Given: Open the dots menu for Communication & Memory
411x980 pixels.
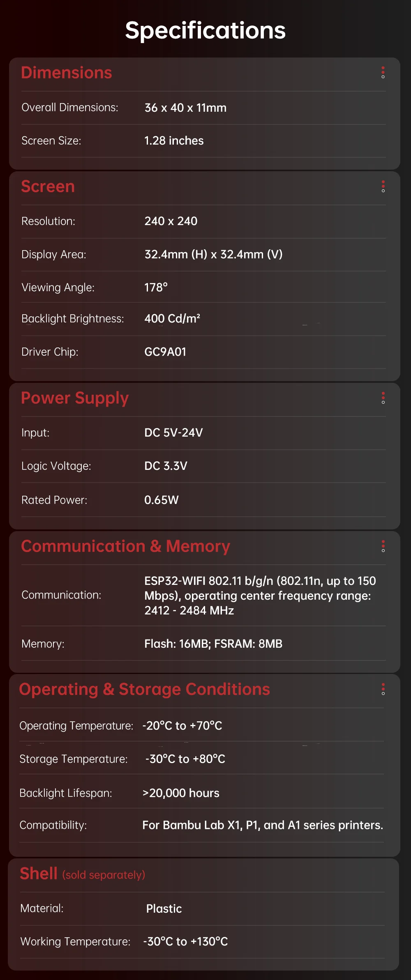Looking at the screenshot, I should point(383,546).
